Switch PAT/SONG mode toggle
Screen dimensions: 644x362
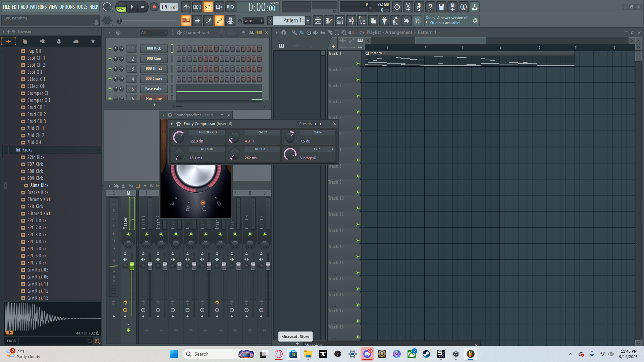[121, 7]
